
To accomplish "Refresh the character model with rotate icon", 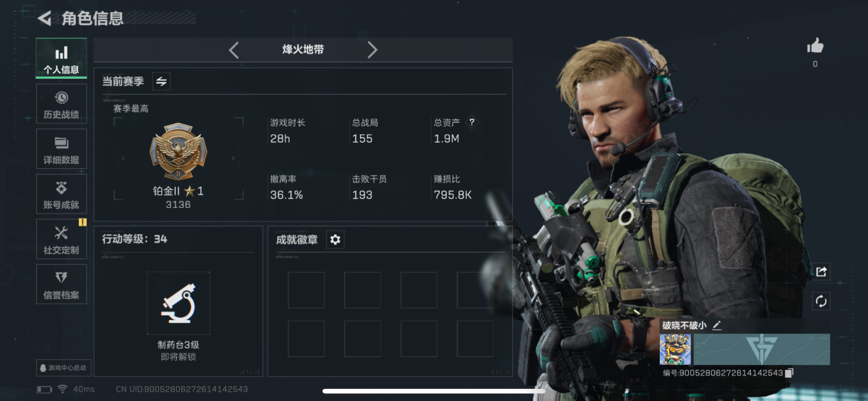I will (x=821, y=301).
